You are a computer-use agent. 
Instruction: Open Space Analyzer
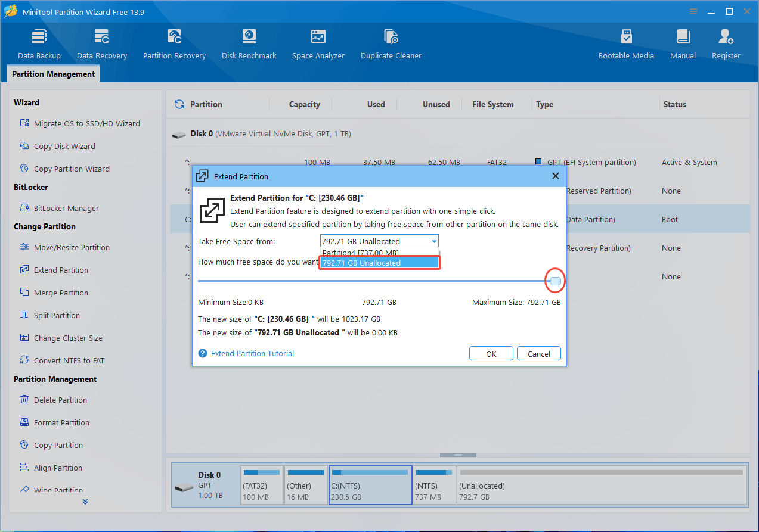click(318, 44)
